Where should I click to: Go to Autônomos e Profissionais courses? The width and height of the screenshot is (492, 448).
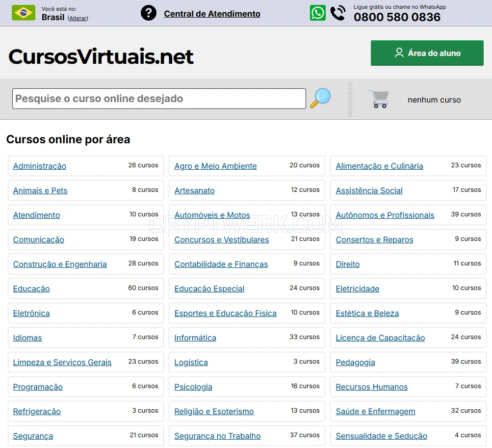[385, 215]
